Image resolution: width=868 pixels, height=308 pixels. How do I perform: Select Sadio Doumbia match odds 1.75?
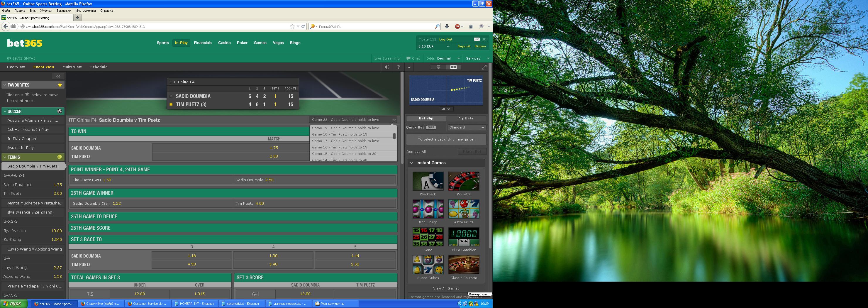[x=274, y=148]
